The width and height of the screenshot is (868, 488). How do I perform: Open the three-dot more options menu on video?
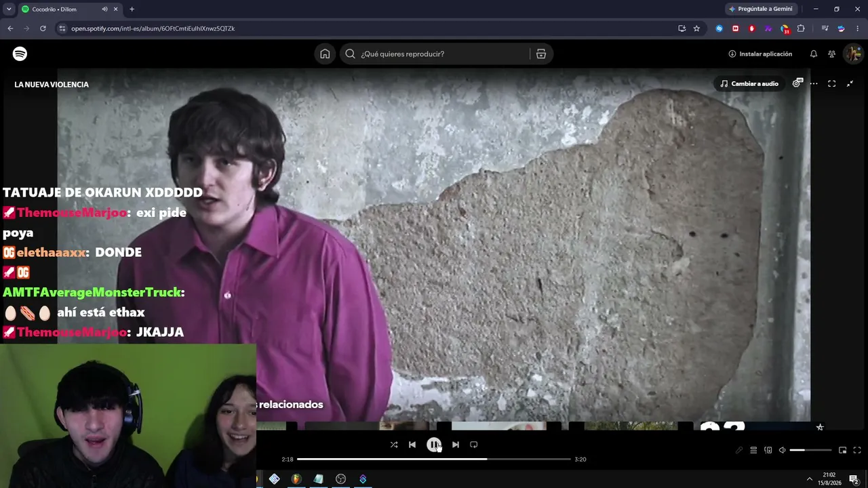pyautogui.click(x=814, y=83)
